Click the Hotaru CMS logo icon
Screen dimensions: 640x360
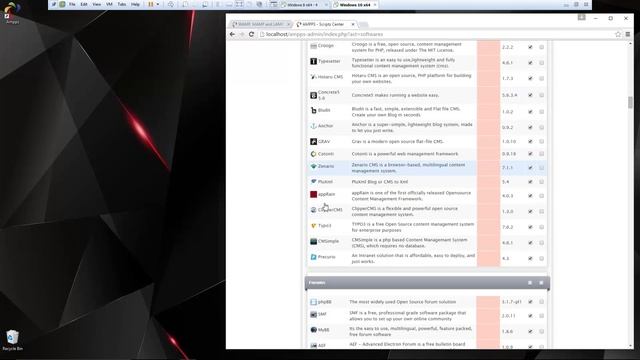[313, 77]
